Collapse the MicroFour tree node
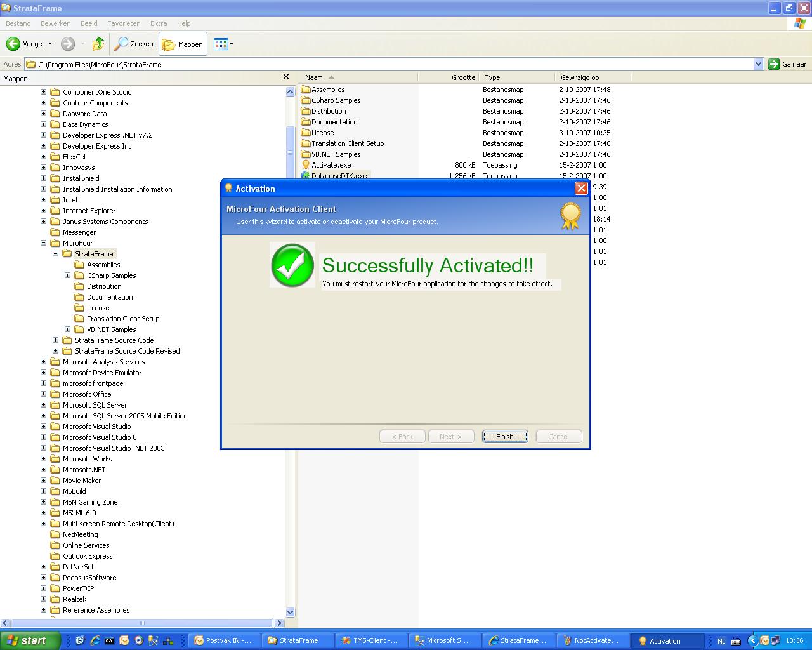Image resolution: width=812 pixels, height=650 pixels. coord(44,243)
